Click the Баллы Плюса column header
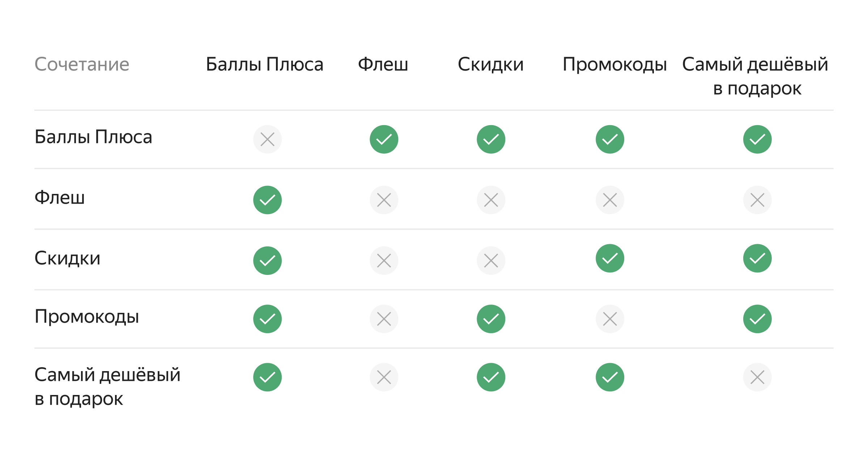This screenshot has height=463, width=868. 264,64
